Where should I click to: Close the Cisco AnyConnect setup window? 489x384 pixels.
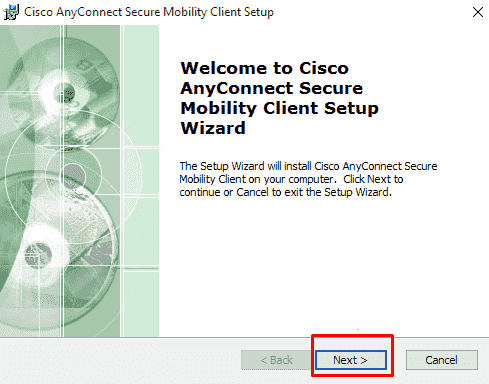coord(478,12)
